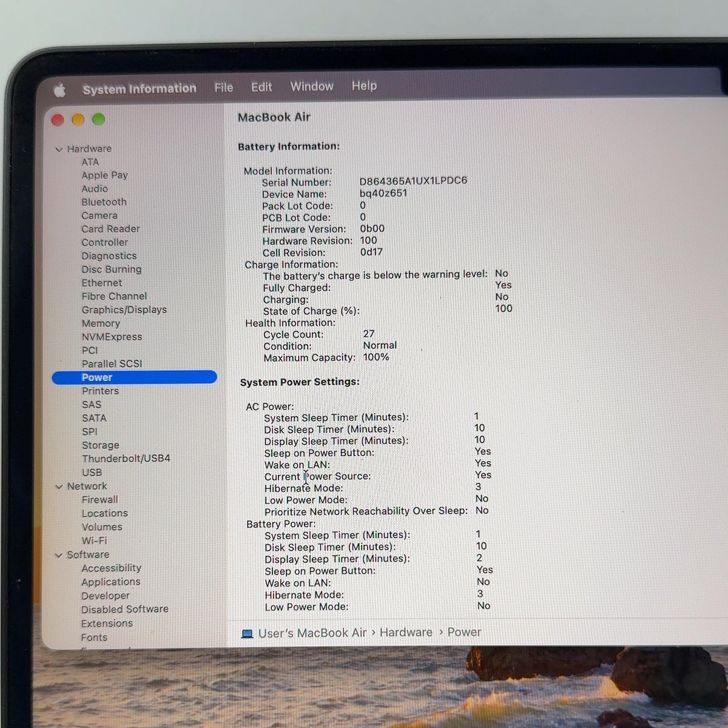Viewport: 728px width, 728px height.
Task: Select Disc Burning in the sidebar
Action: pos(112,269)
